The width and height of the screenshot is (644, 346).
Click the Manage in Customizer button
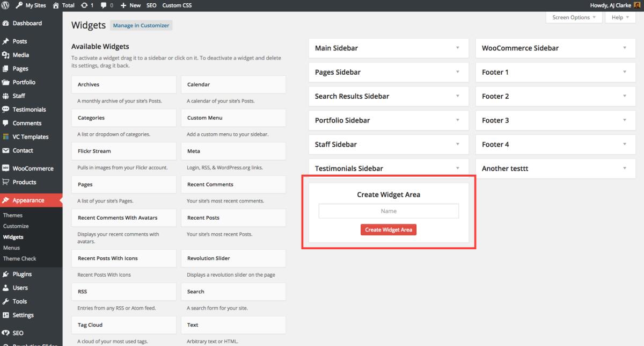[141, 25]
